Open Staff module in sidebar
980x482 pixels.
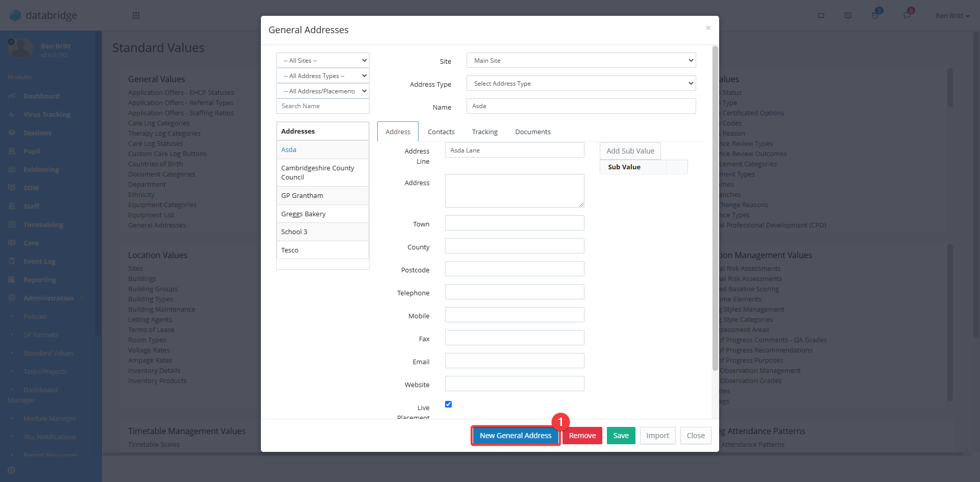point(31,206)
